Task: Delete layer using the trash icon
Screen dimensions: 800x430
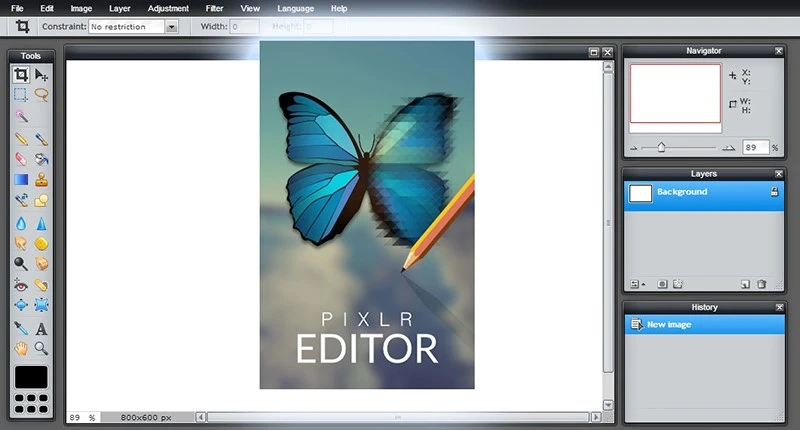Action: (x=761, y=285)
